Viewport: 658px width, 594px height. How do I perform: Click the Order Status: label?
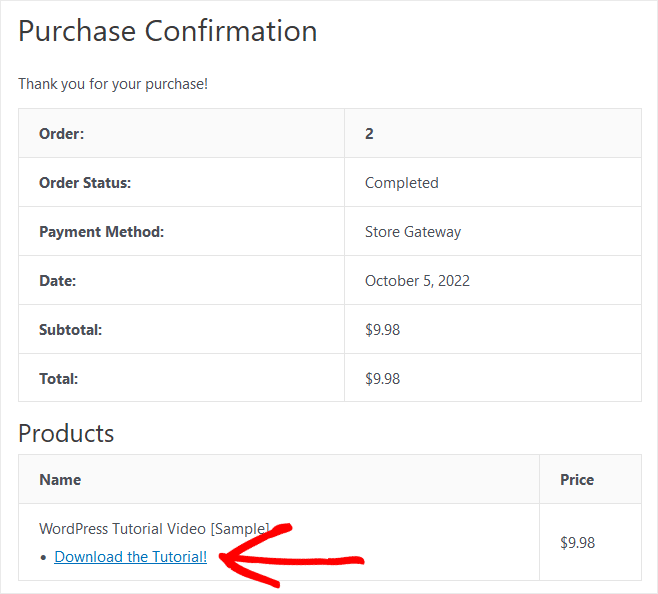(x=85, y=183)
